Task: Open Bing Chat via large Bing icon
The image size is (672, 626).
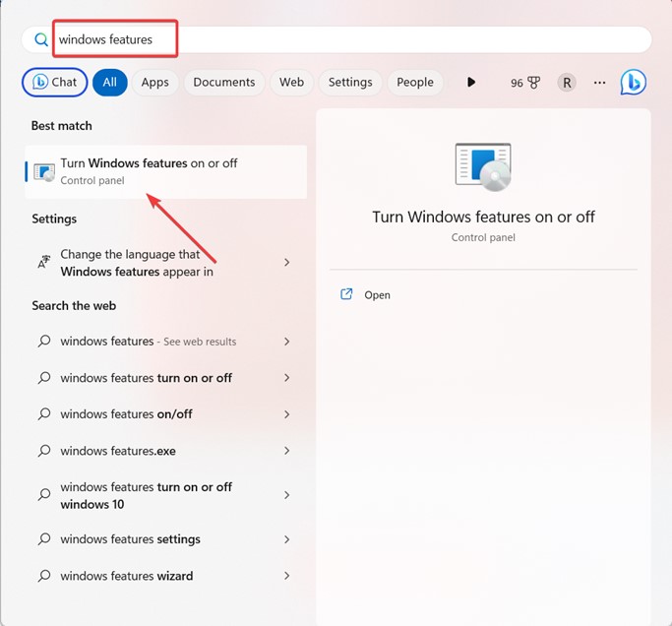Action: 633,83
